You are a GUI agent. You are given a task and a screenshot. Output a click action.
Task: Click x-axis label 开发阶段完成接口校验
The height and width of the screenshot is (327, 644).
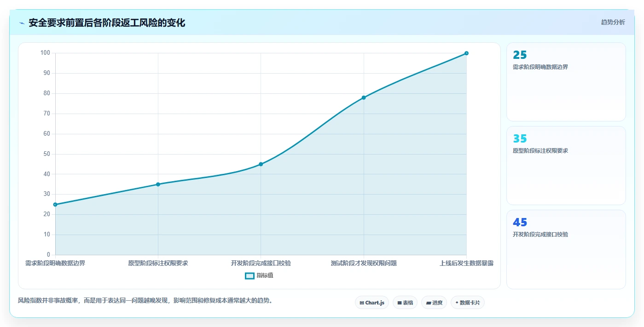coord(261,264)
